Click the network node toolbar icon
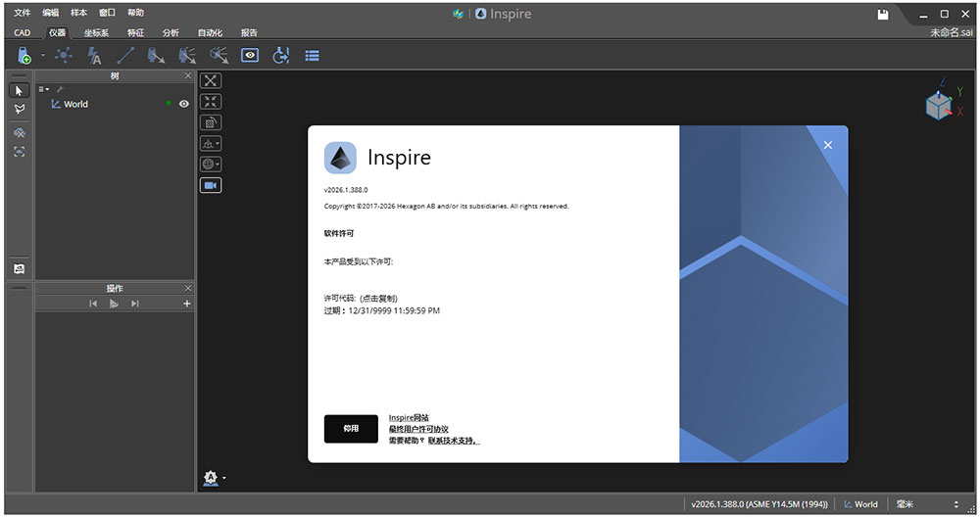980x518 pixels. coord(64,56)
